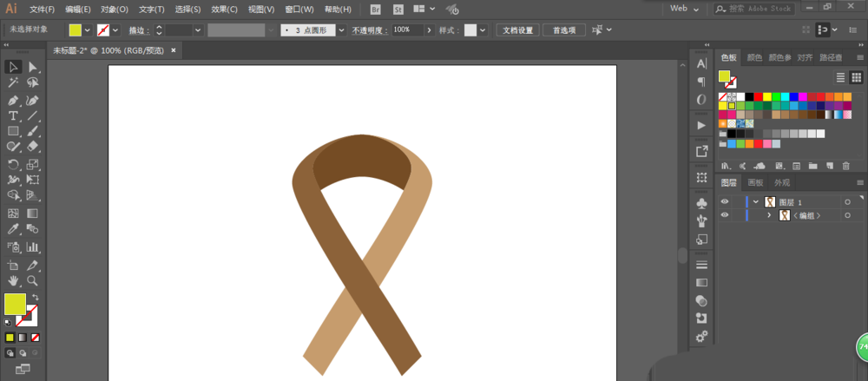Click the delete swatch trash icon
Screen dimensions: 868x381
click(845, 166)
